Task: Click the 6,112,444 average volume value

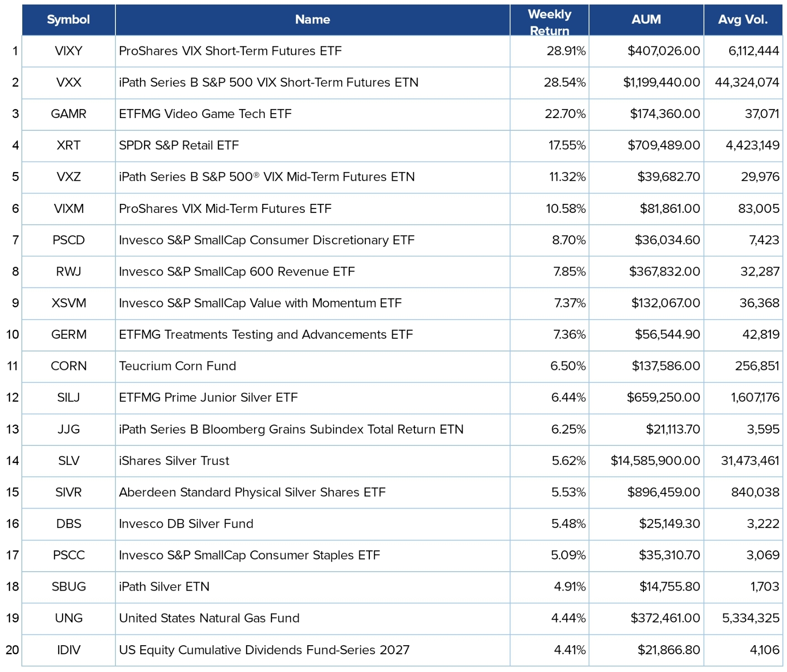Action: [x=754, y=51]
